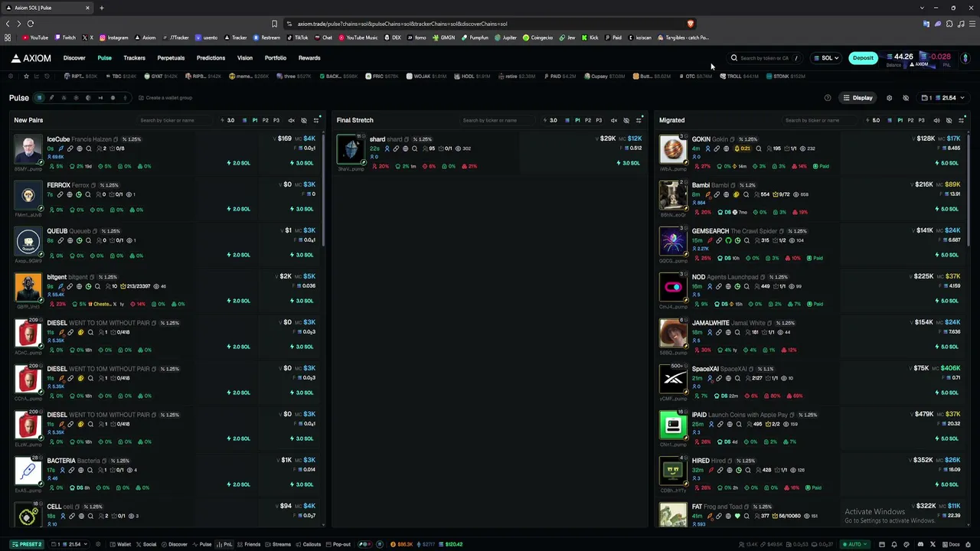980x551 pixels.
Task: Switch to the Trackers nav tab
Action: click(x=134, y=58)
